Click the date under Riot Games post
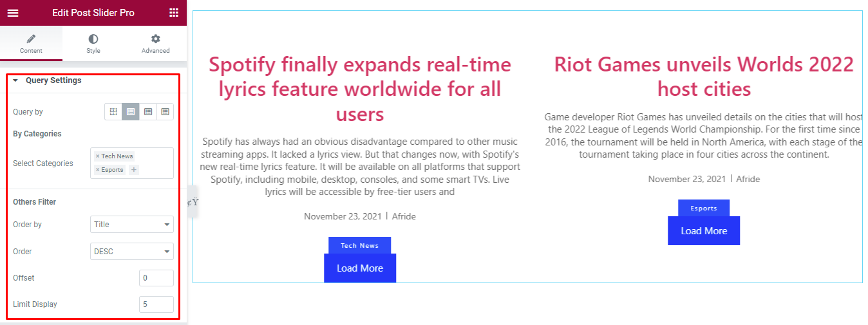The image size is (868, 325). pos(687,180)
